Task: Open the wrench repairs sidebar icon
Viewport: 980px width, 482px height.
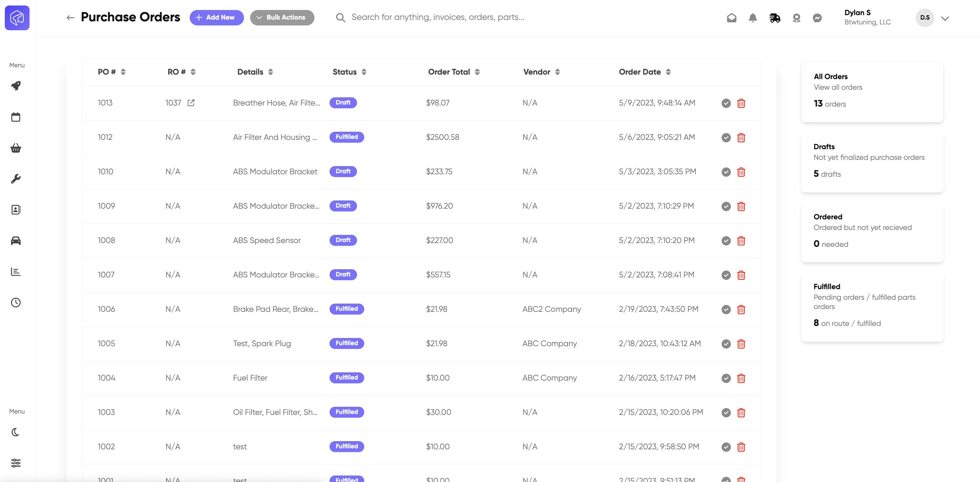Action: coord(16,178)
